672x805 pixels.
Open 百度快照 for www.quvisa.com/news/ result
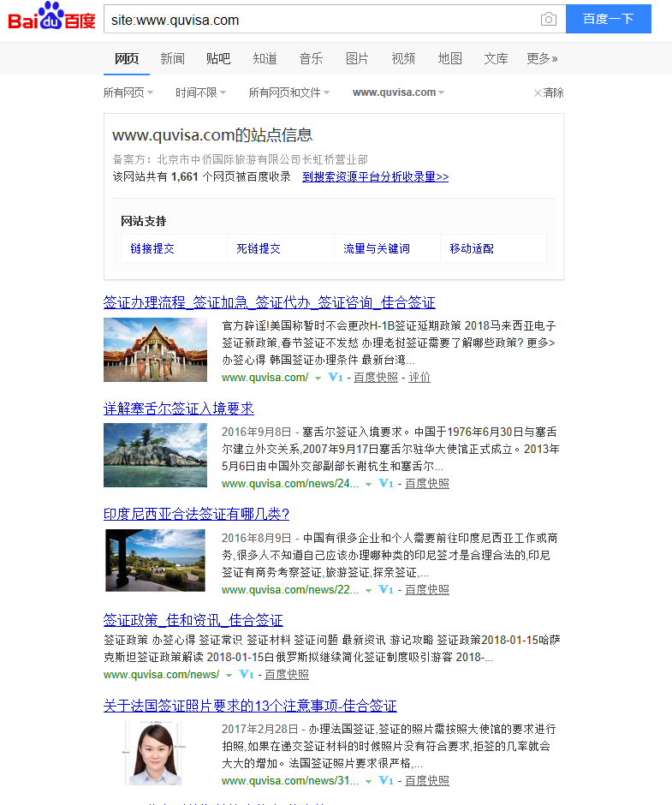tap(287, 675)
